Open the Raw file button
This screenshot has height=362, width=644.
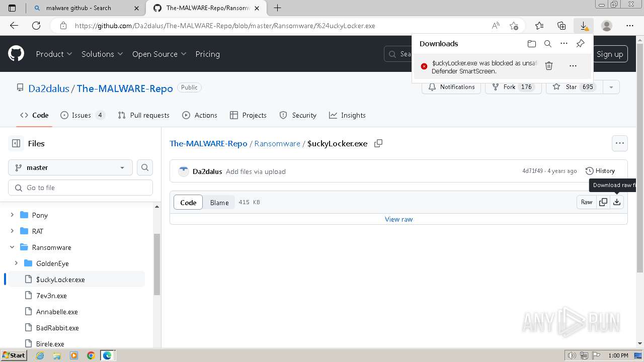coord(587,202)
